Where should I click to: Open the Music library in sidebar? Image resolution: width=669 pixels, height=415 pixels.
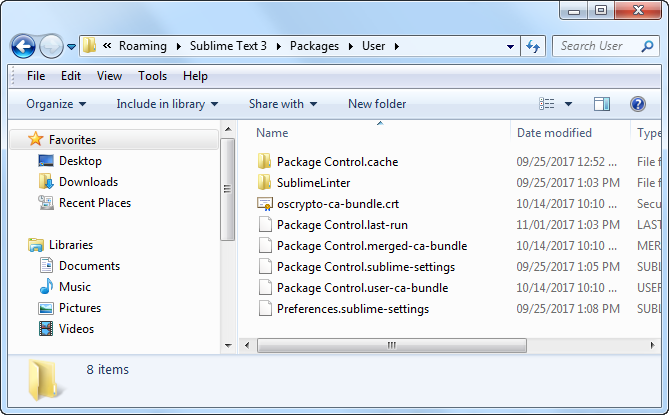[45, 287]
